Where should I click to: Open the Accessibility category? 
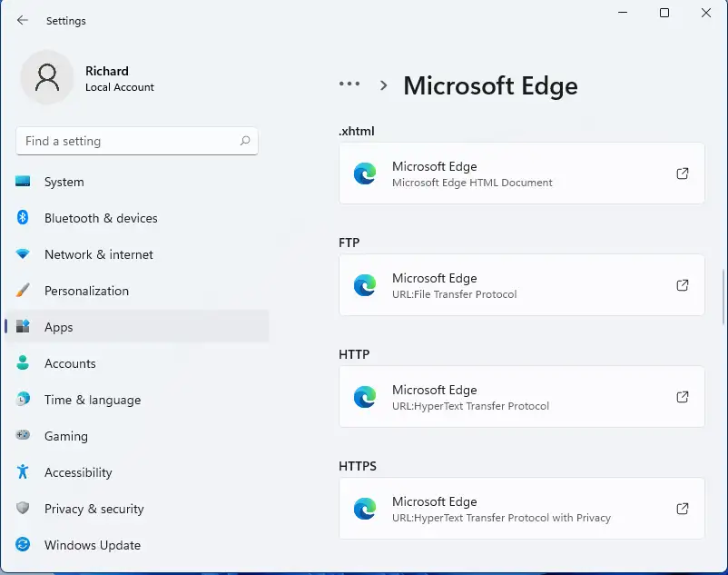137,471
